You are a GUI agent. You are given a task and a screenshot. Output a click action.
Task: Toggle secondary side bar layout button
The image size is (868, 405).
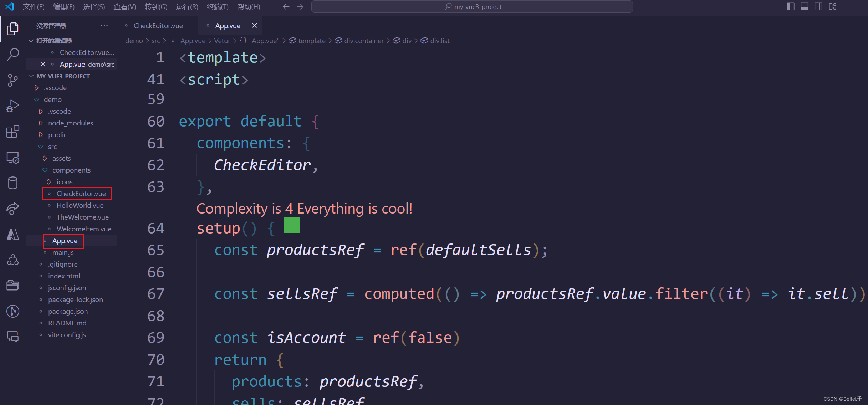(818, 6)
